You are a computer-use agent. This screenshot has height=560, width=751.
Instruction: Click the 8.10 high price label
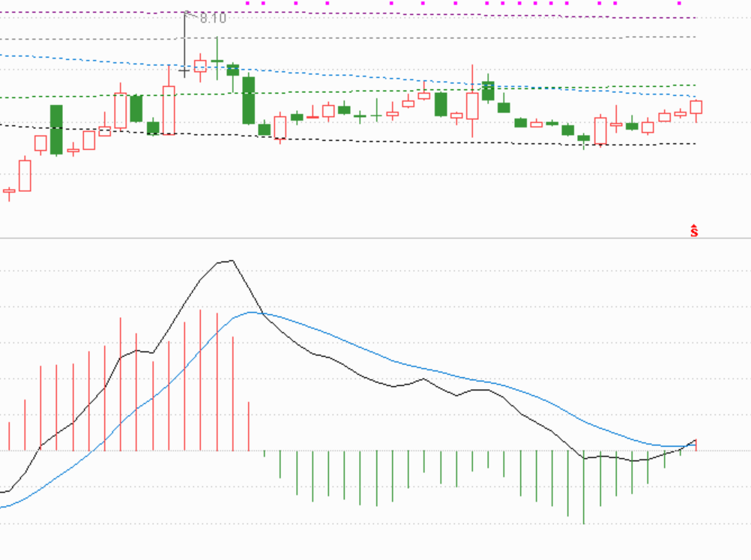[213, 18]
